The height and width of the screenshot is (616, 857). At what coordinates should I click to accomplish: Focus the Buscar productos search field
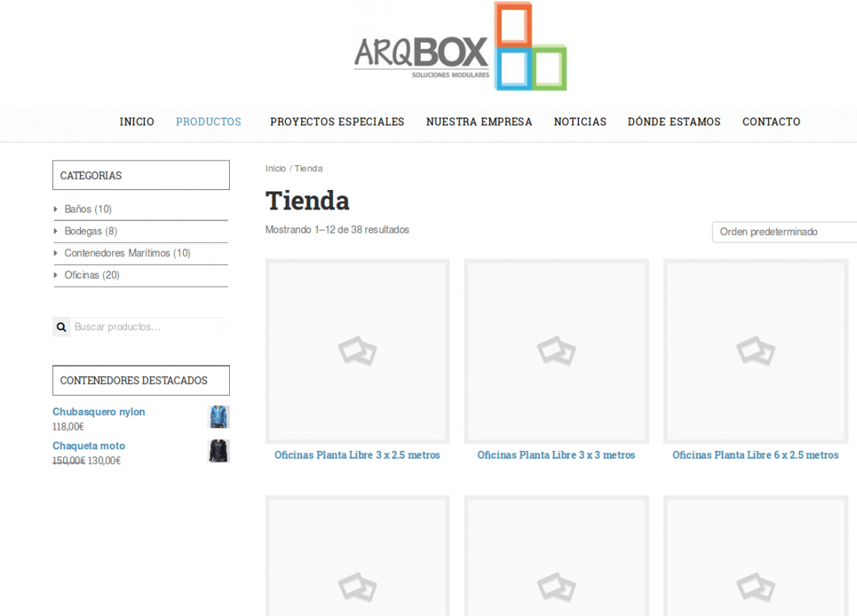pos(147,327)
